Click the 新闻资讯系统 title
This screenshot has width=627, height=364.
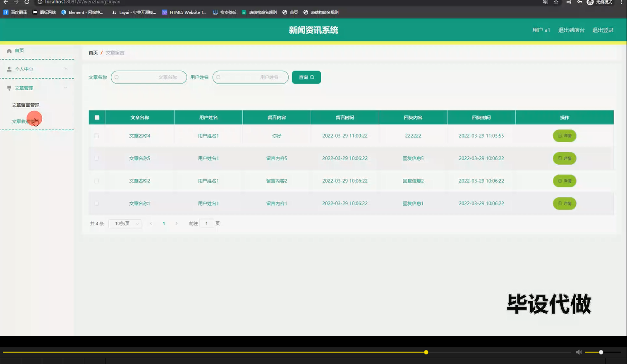click(x=313, y=30)
